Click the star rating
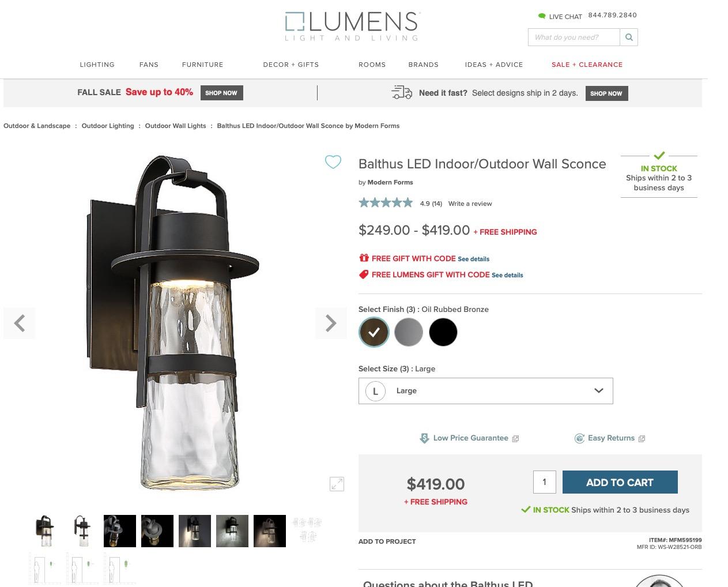728x587 pixels. [x=386, y=203]
